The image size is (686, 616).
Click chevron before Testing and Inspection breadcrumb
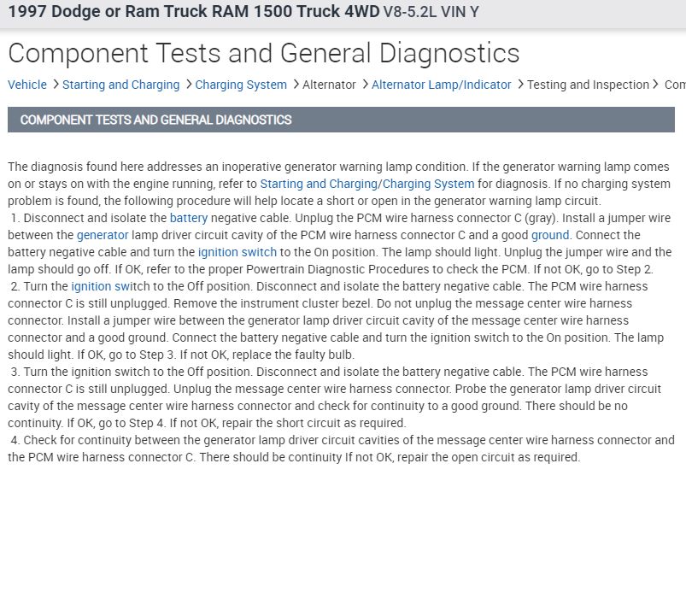[519, 85]
